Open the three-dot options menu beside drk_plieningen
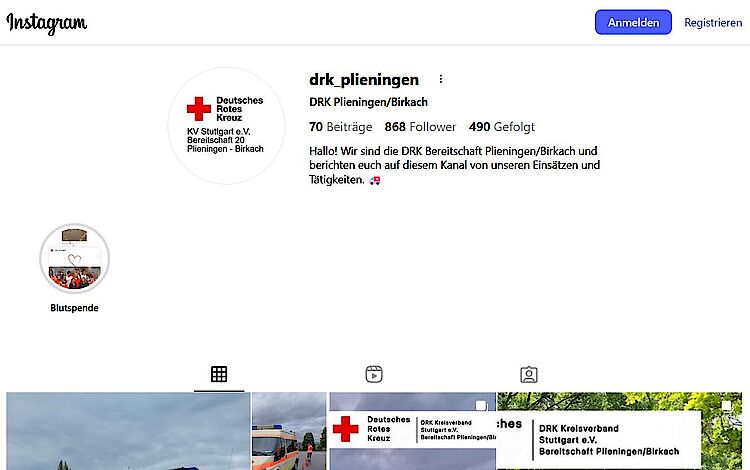The image size is (750, 470). coord(441,79)
